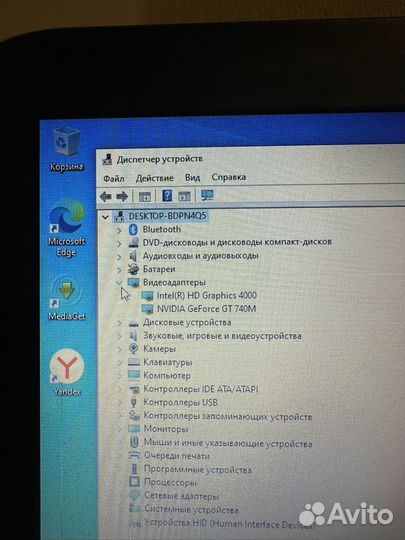Select the Батареи category label
The width and height of the screenshot is (405, 540).
[x=159, y=269]
